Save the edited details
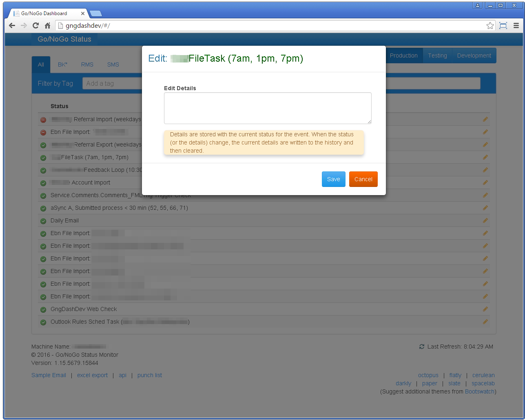525x420 pixels. point(333,179)
